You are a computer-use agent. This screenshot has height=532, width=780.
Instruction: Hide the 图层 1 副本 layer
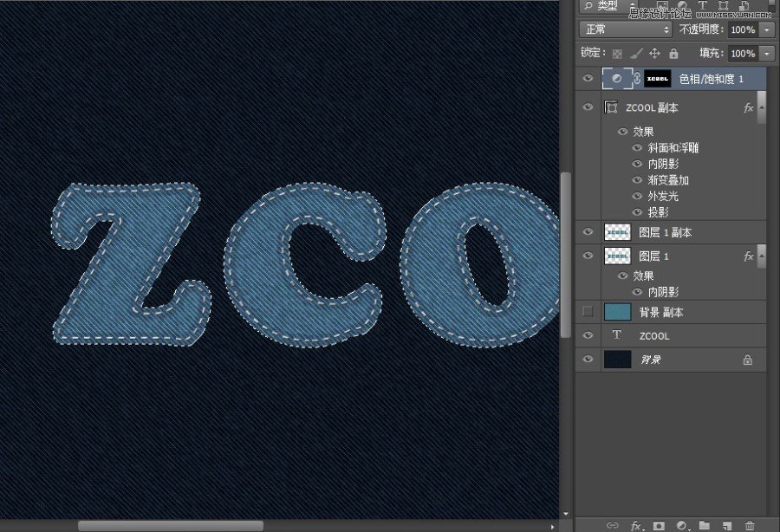click(588, 231)
